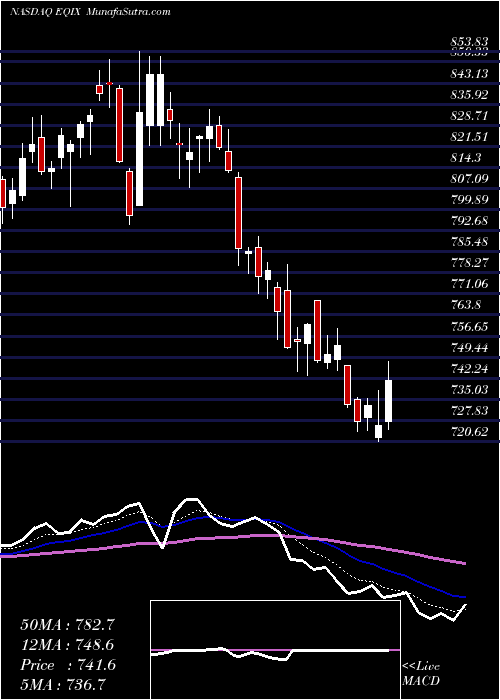Image resolution: width=500 pixels, height=700 pixels.
Task: Select the 771.06 price level label
Action: (x=469, y=283)
